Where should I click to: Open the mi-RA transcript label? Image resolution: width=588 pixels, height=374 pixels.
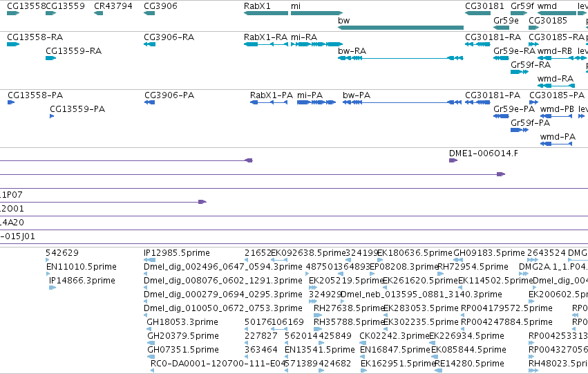pos(304,37)
